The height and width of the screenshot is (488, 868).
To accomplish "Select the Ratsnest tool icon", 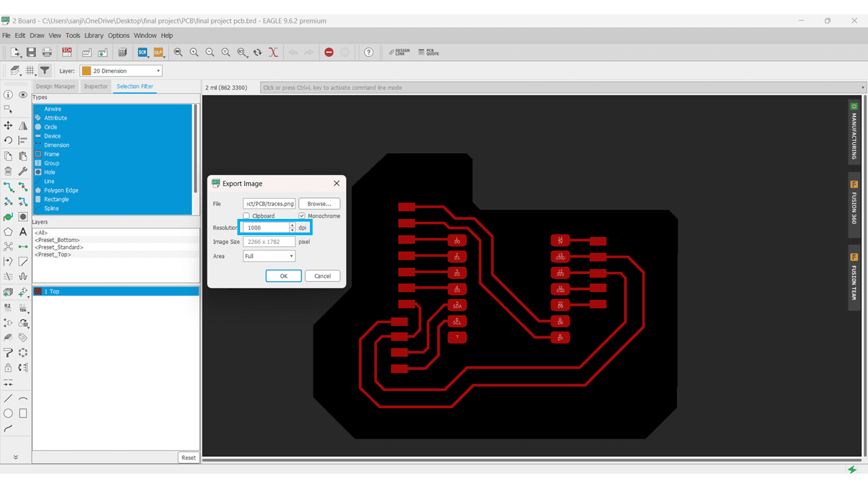I will [x=8, y=247].
